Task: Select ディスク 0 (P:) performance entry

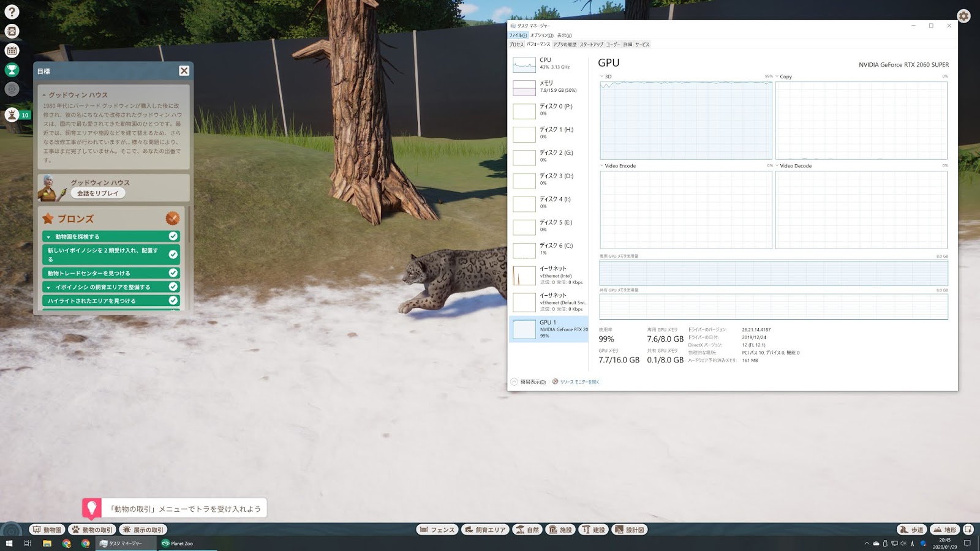Action: click(x=549, y=110)
